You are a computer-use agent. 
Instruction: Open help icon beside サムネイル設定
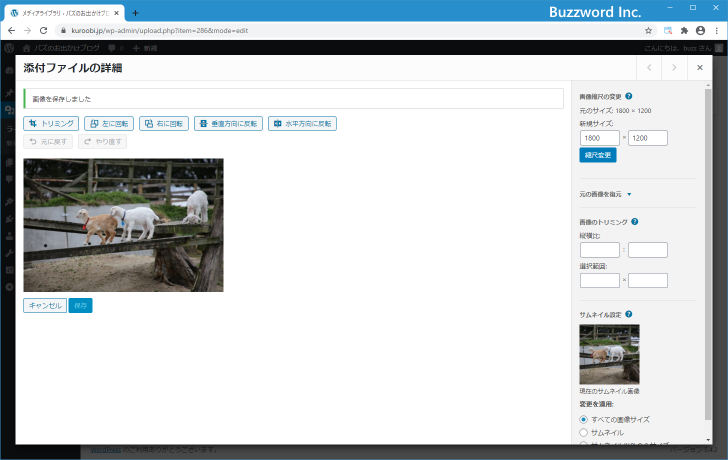click(x=628, y=314)
